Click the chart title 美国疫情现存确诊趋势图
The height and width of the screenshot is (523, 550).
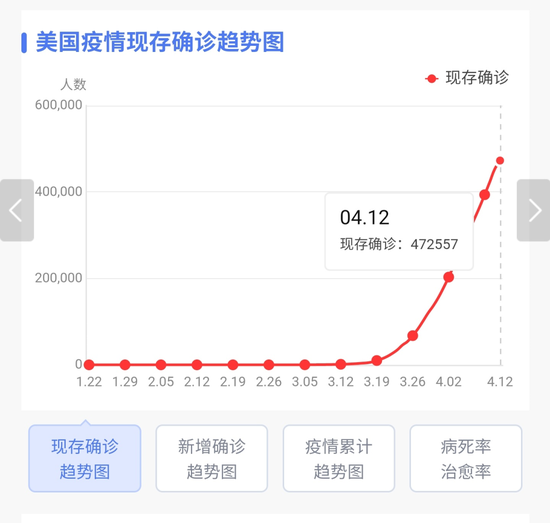[x=160, y=42]
